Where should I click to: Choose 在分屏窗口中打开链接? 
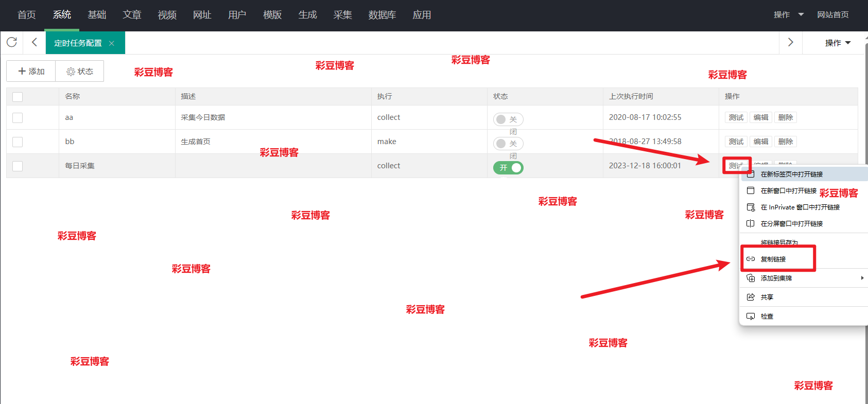coord(805,223)
